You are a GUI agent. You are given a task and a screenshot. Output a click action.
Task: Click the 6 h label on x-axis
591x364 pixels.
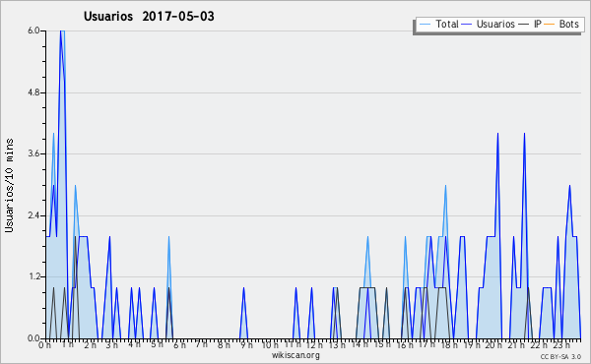point(180,344)
